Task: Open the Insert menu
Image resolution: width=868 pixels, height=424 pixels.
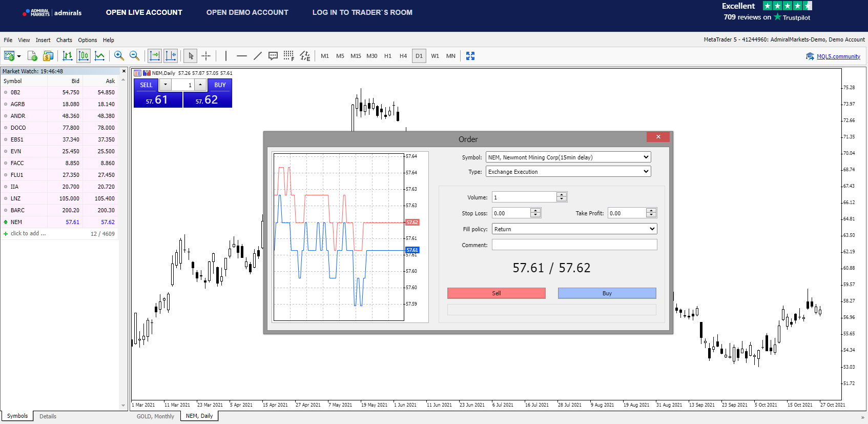Action: pyautogui.click(x=43, y=40)
